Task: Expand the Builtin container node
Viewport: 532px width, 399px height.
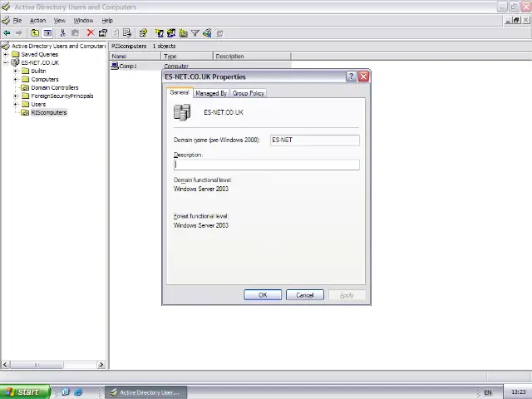Action: 15,71
